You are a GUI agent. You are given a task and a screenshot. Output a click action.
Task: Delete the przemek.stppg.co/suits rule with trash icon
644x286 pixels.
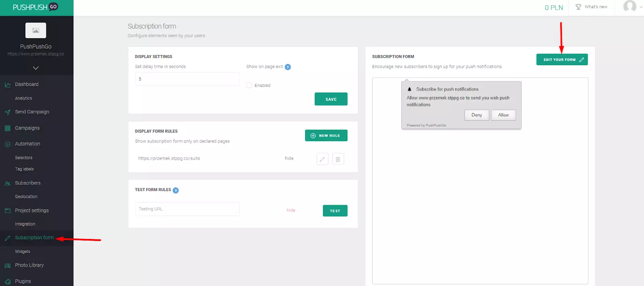pyautogui.click(x=338, y=159)
